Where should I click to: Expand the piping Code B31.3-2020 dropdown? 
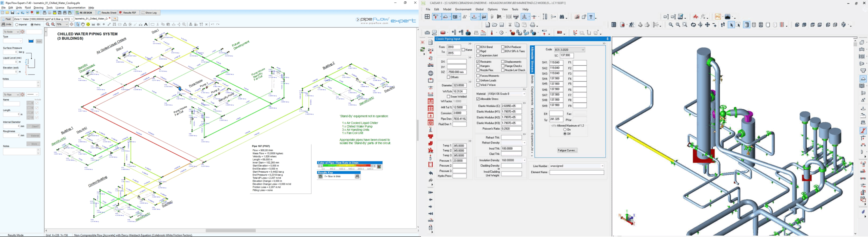point(583,50)
